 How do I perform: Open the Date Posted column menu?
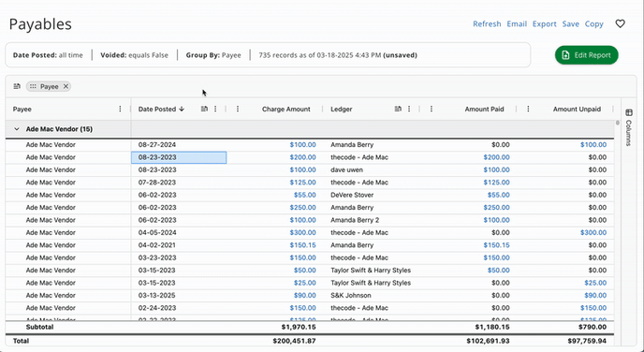click(x=215, y=109)
